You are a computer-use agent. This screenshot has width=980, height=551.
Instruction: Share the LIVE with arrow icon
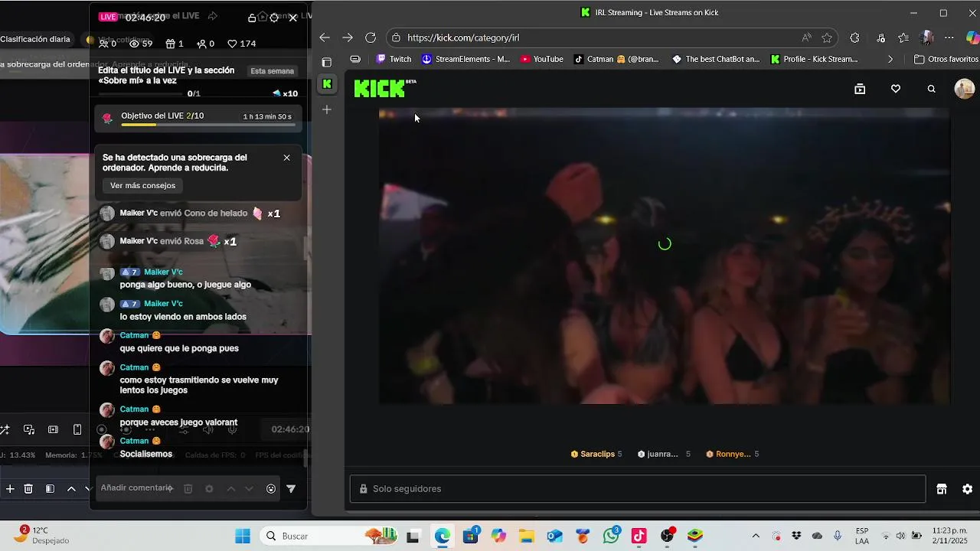pyautogui.click(x=213, y=16)
